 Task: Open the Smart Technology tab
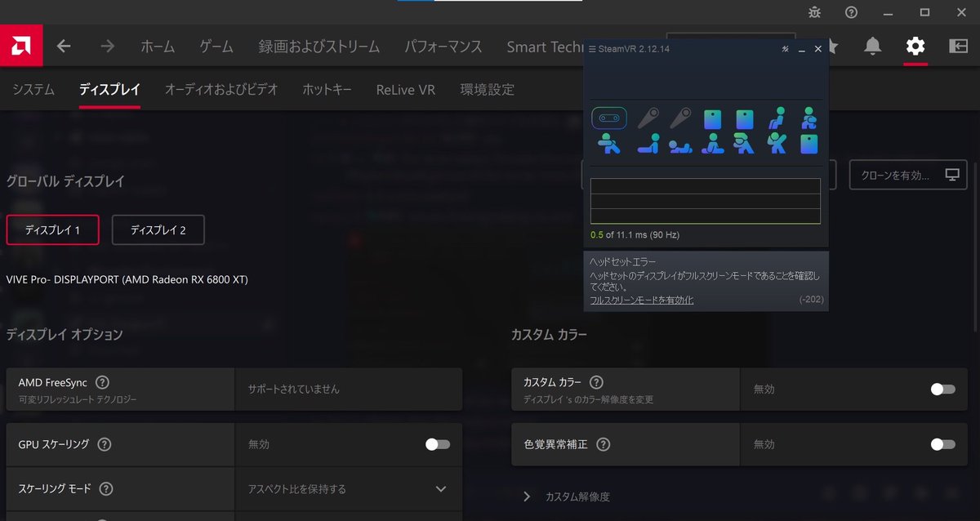[x=545, y=47]
